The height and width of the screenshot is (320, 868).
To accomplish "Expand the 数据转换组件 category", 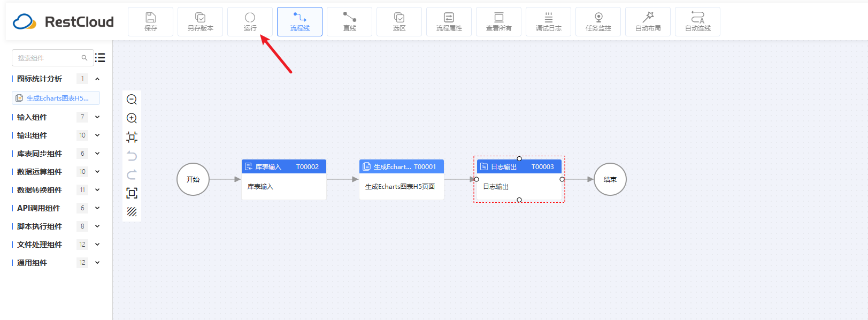I will [97, 190].
